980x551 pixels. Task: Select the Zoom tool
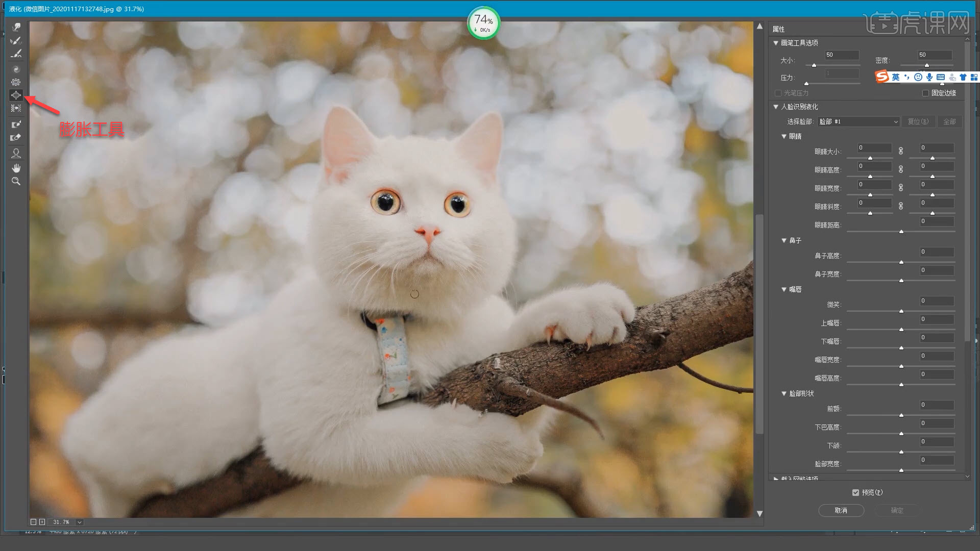coord(16,181)
